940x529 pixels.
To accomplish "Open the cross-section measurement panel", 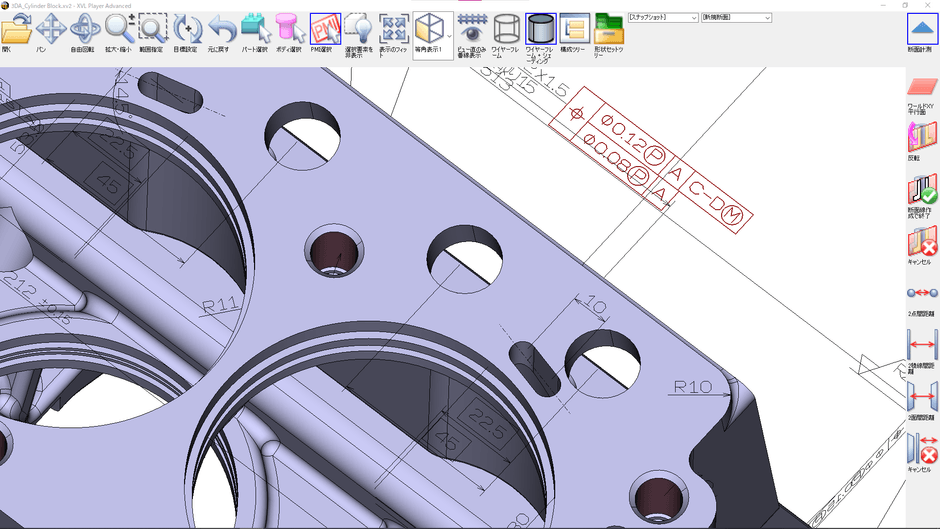I will (x=921, y=31).
